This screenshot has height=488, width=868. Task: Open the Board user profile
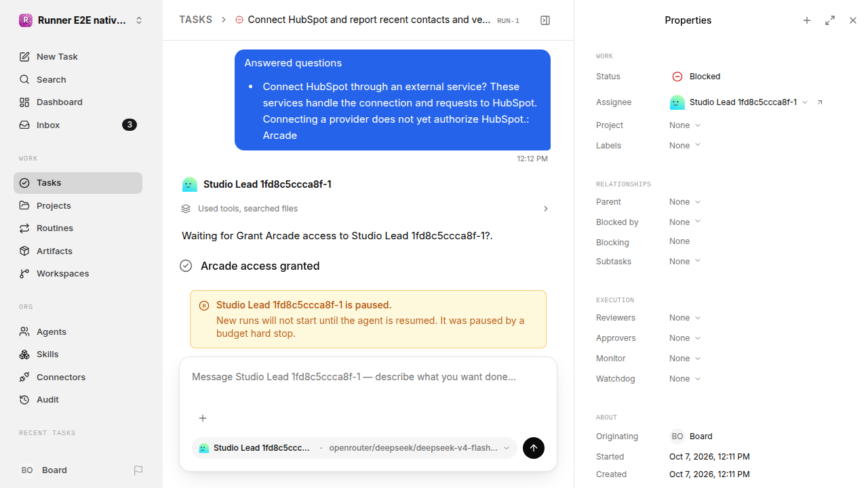[44, 470]
